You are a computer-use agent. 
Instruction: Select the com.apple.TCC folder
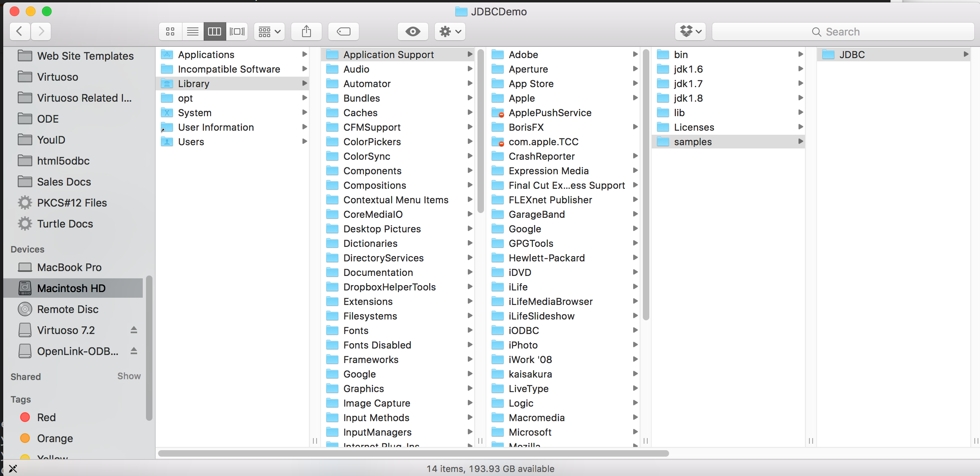click(564, 142)
